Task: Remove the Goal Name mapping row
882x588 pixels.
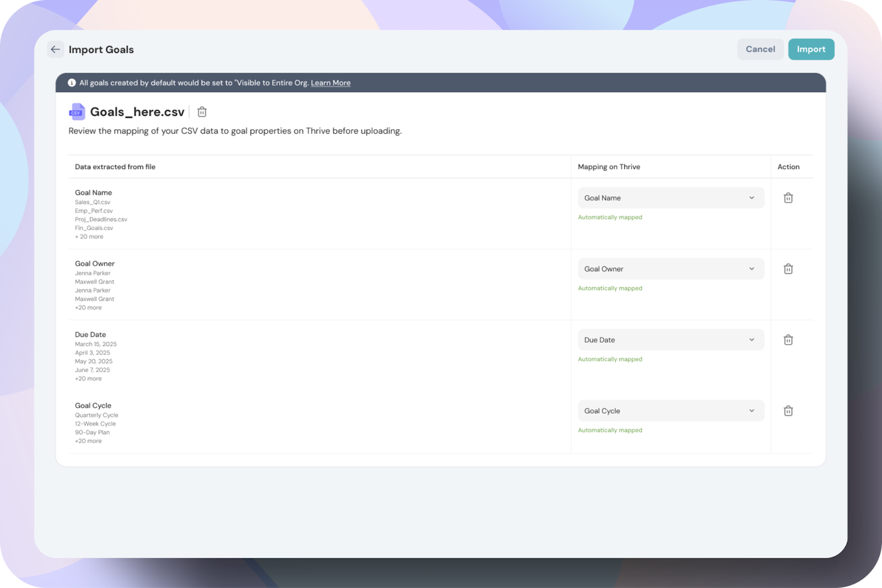Action: pyautogui.click(x=788, y=198)
